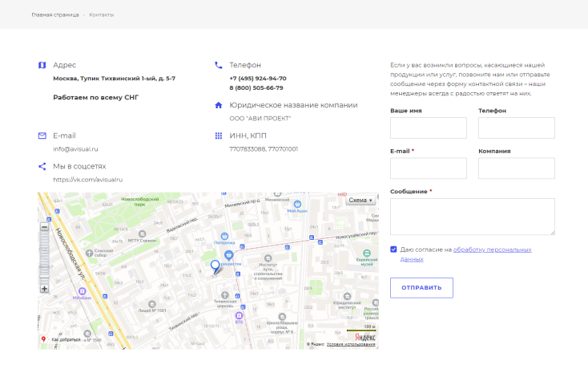
Task: Click the Школа Марьина роща icon on the map
Action: [282, 317]
